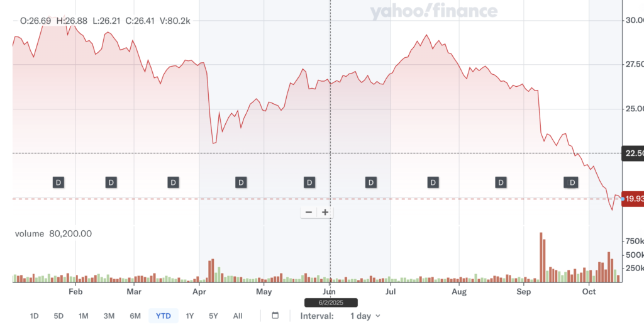Zoom in with the plus button
Screen dimensions: 644x327
pyautogui.click(x=325, y=213)
